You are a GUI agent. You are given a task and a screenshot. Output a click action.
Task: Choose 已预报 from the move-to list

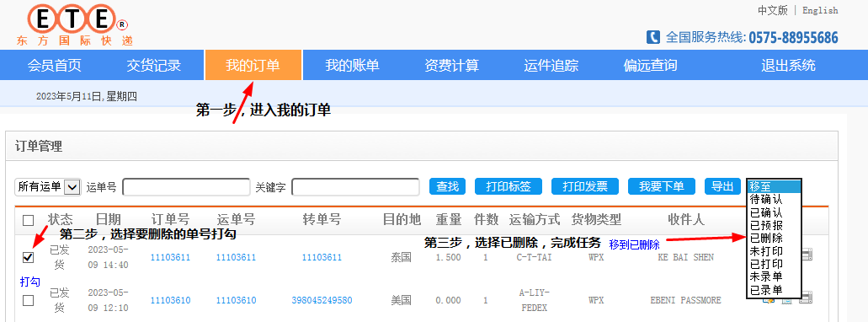774,225
